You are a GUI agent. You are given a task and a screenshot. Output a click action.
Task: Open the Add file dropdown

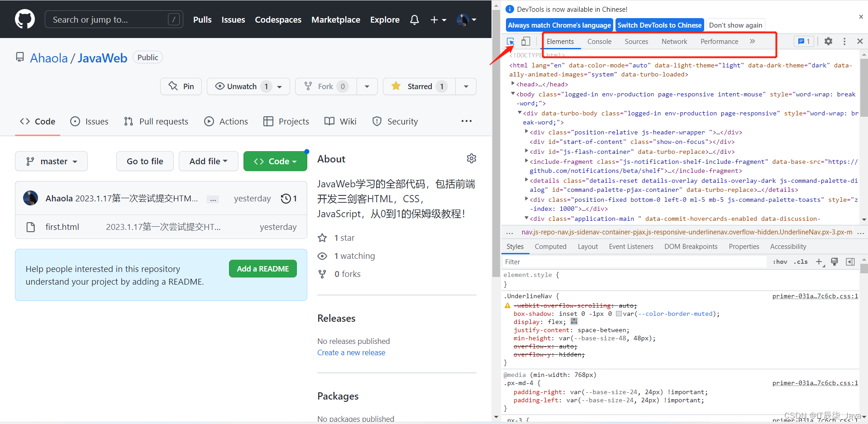[x=208, y=161]
